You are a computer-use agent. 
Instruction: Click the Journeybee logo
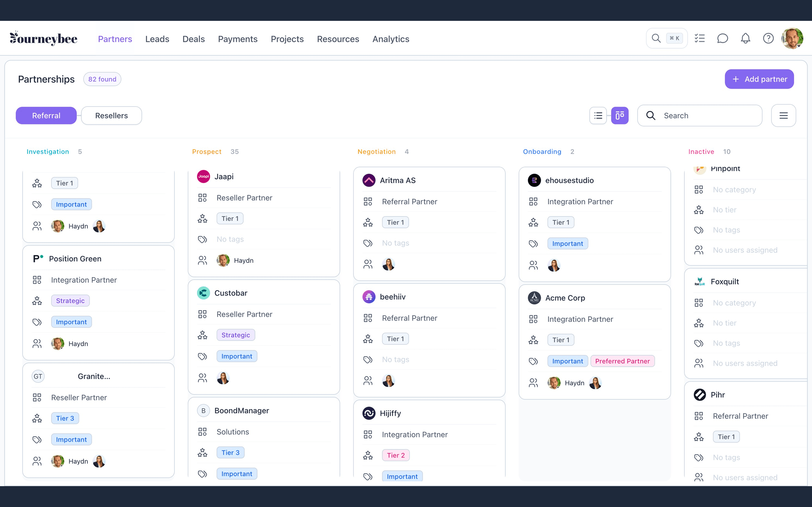coord(44,39)
